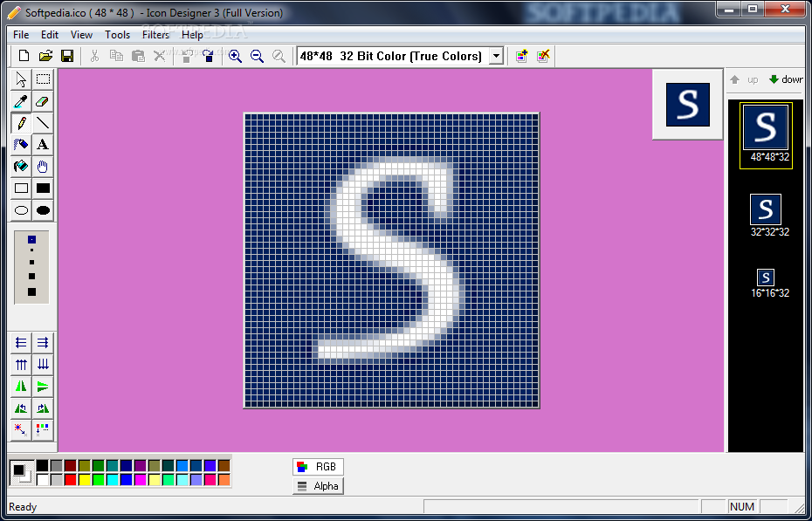Select the highlighted blue brush size
Screen dimensions: 812x521
click(x=31, y=239)
